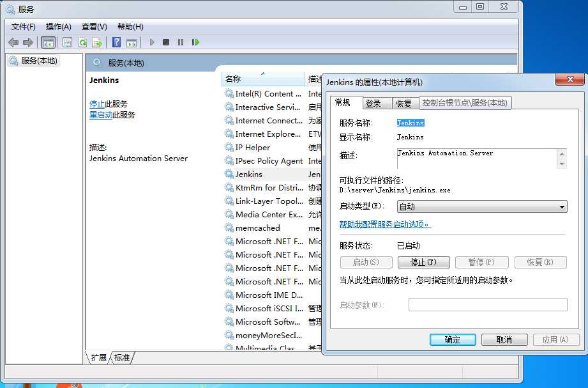Viewport: 588px width, 388px height.
Task: Click the 停止 link for Jenkins service
Action: 97,104
